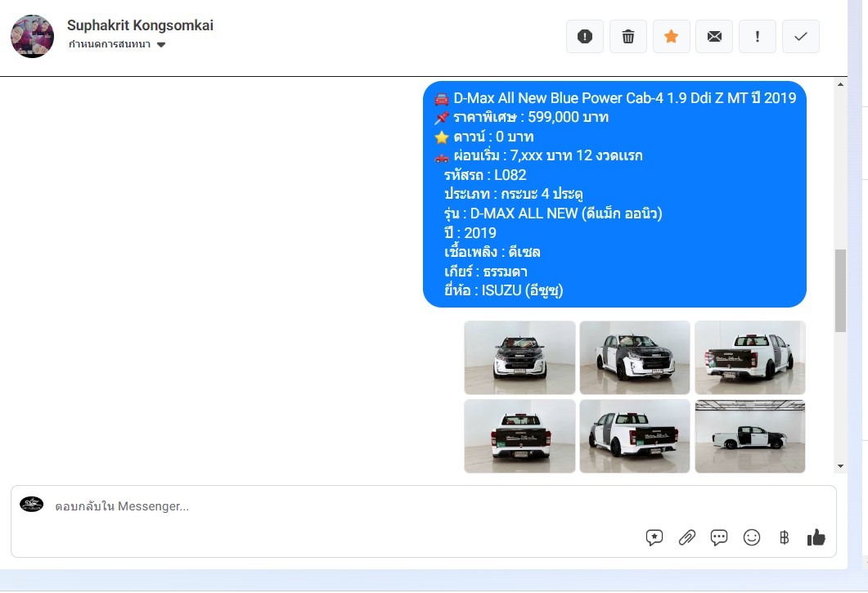Click the รุ่น : D-MAX ALL NEW line
The image size is (868, 593).
553,213
